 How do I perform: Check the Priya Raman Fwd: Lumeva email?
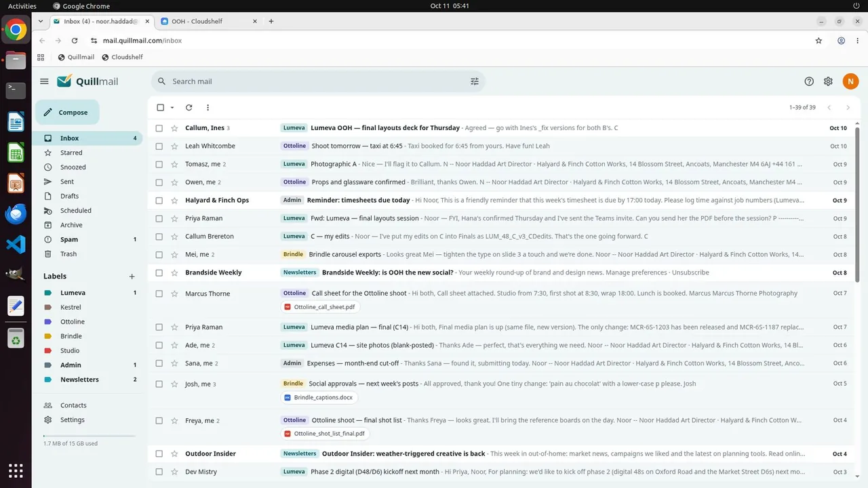159,219
